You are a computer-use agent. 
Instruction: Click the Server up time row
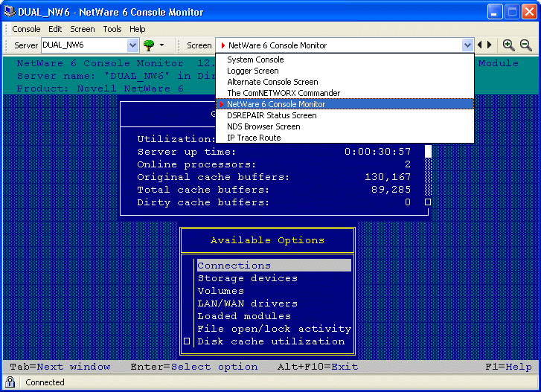[x=274, y=152]
